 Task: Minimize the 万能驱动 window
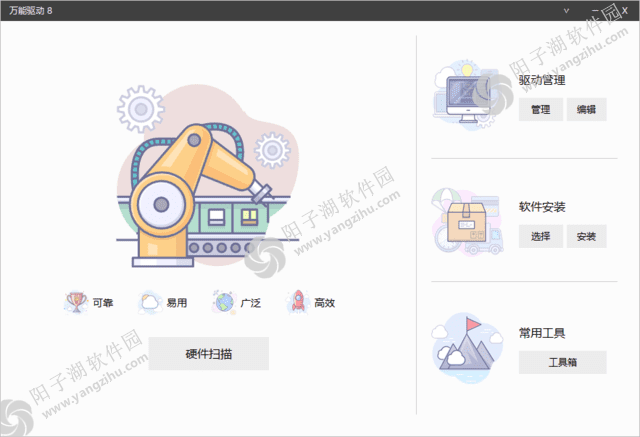click(x=595, y=11)
